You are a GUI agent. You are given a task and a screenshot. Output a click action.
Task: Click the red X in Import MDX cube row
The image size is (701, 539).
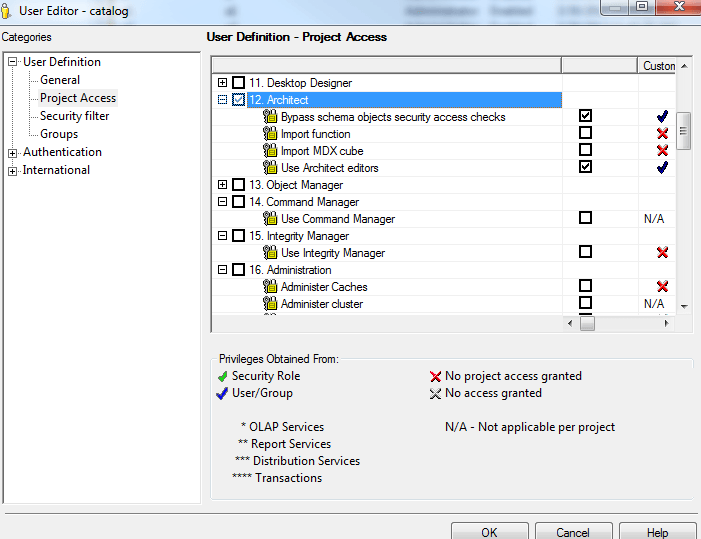(662, 150)
